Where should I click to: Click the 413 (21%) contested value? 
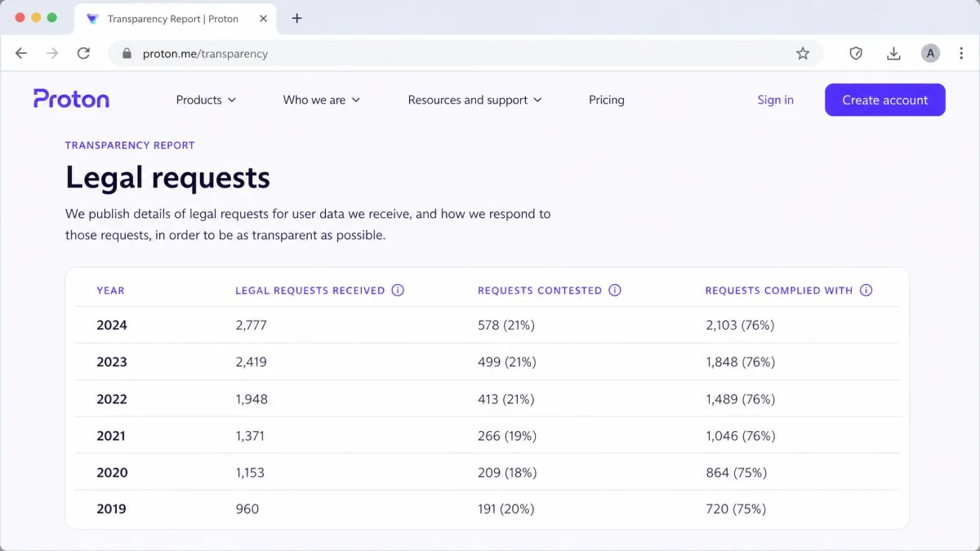506,399
